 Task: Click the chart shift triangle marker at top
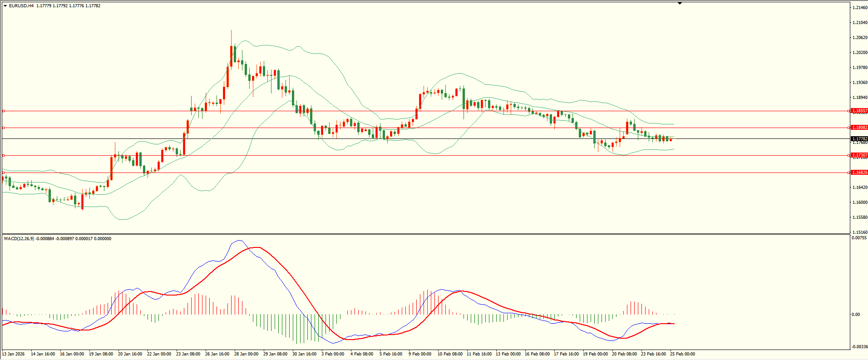click(x=680, y=3)
